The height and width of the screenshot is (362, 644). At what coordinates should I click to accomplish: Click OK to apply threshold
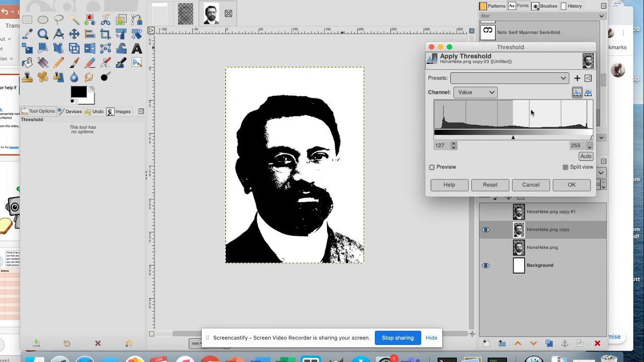click(x=572, y=185)
